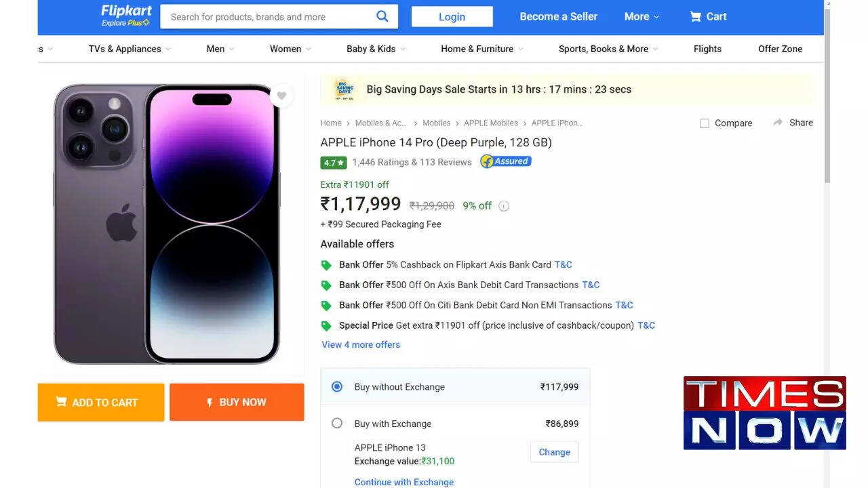This screenshot has height=488, width=868.
Task: Click the green tag icon beside Special Price
Action: 326,325
